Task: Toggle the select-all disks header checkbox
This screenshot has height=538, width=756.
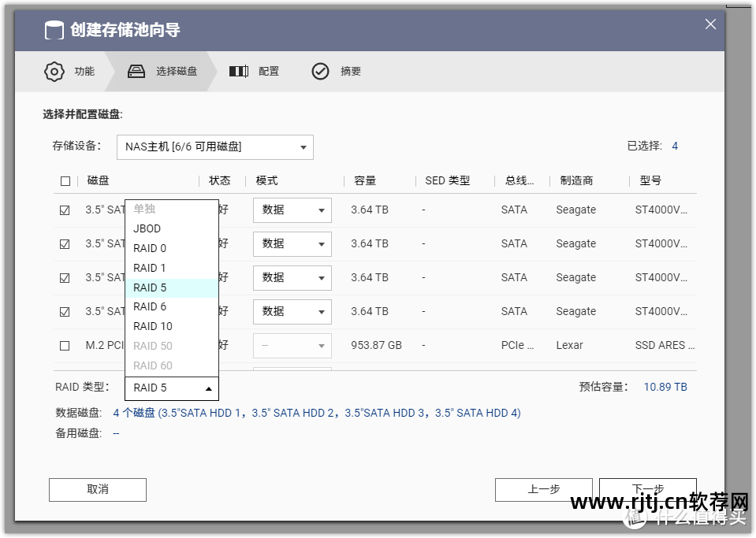Action: [65, 181]
